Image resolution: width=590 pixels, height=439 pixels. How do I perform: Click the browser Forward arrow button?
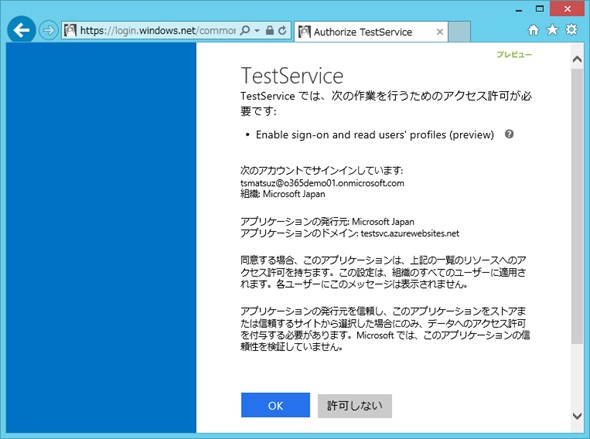[x=48, y=30]
